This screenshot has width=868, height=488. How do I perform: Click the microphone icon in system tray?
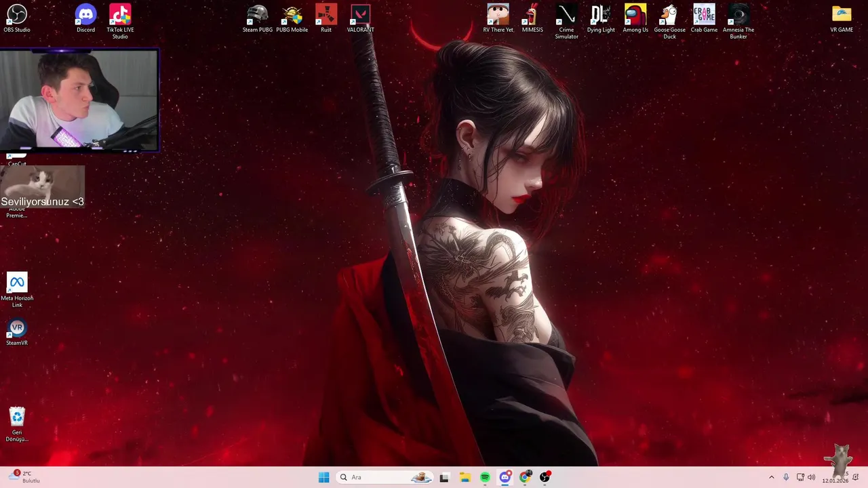pos(786,477)
